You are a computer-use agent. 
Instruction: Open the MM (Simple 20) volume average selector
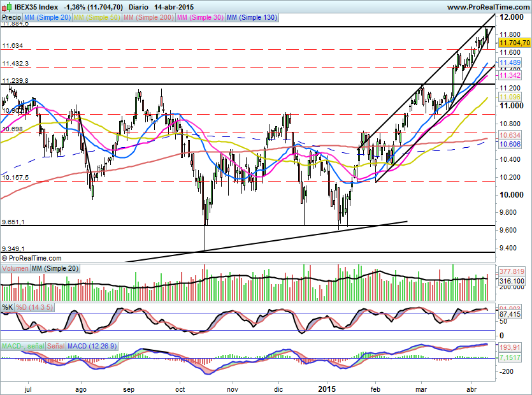[55, 268]
